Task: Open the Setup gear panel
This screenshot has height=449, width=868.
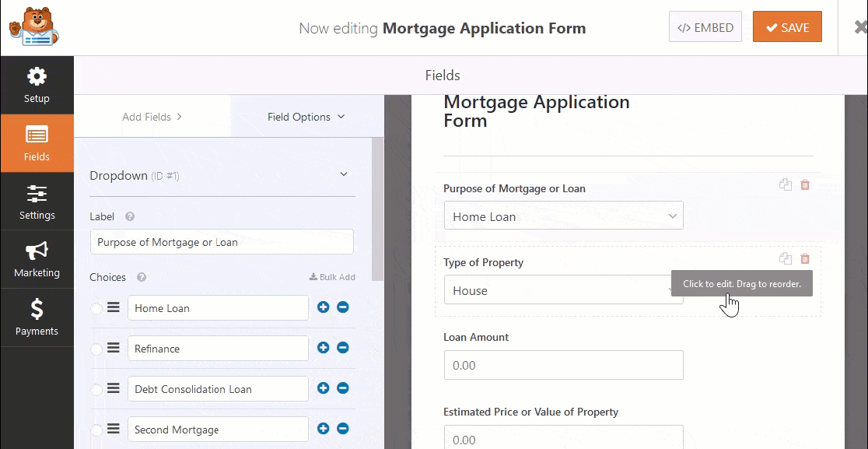Action: pyautogui.click(x=37, y=85)
